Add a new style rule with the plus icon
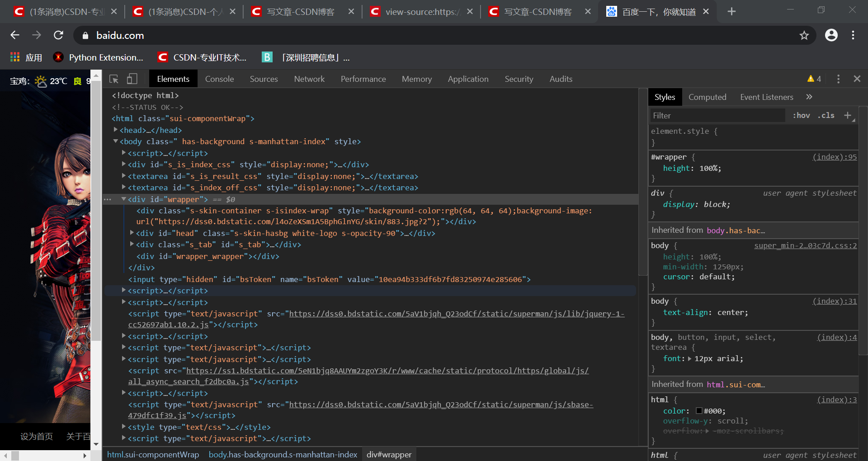This screenshot has height=461, width=868. pos(848,115)
